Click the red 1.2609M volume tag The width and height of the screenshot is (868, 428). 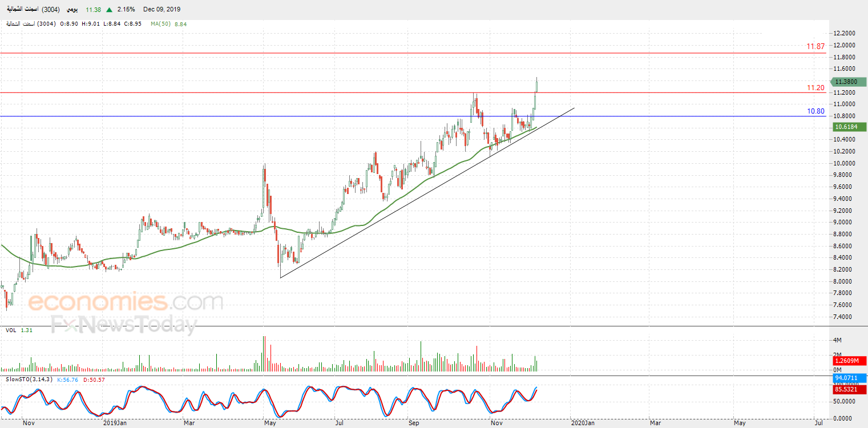(x=850, y=361)
